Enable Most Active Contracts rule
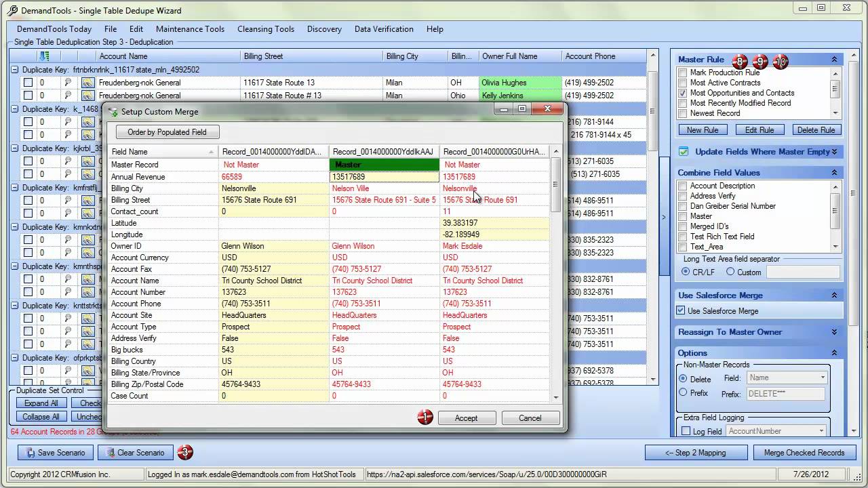This screenshot has height=488, width=868. (683, 83)
